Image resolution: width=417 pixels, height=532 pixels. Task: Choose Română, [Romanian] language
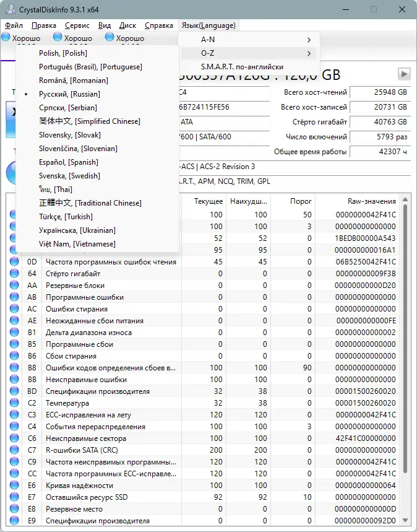pos(98,81)
